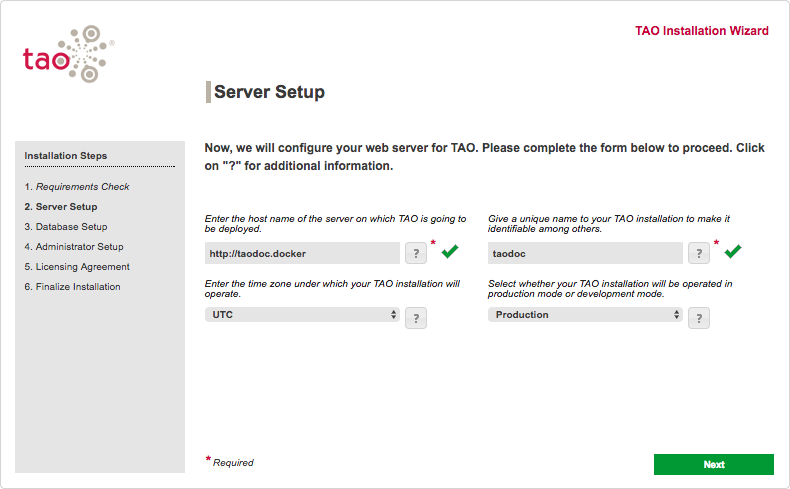The height and width of the screenshot is (489, 790).
Task: Click the intro paragraph about configuring server
Action: [x=485, y=157]
